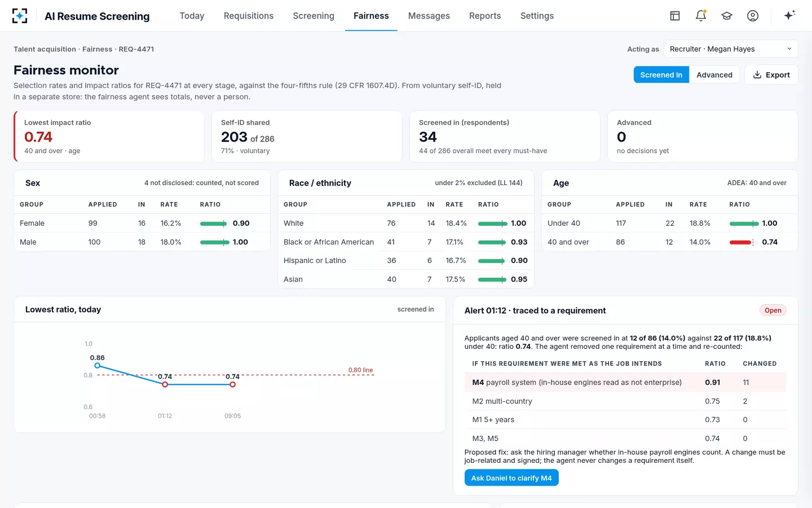Viewport: 812px width, 508px height.
Task: Open the layout panel icon in header
Action: coord(675,16)
